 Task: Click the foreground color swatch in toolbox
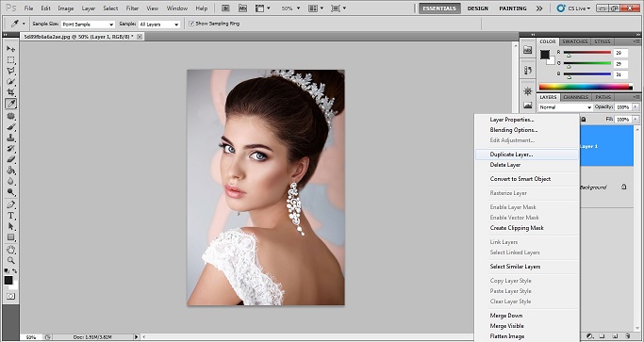[8, 281]
